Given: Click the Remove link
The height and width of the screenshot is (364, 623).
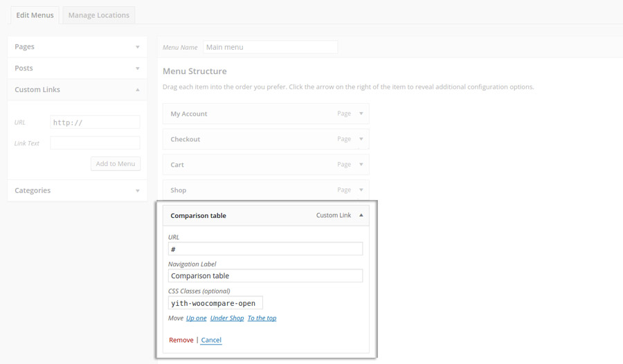Looking at the screenshot, I should pyautogui.click(x=181, y=340).
